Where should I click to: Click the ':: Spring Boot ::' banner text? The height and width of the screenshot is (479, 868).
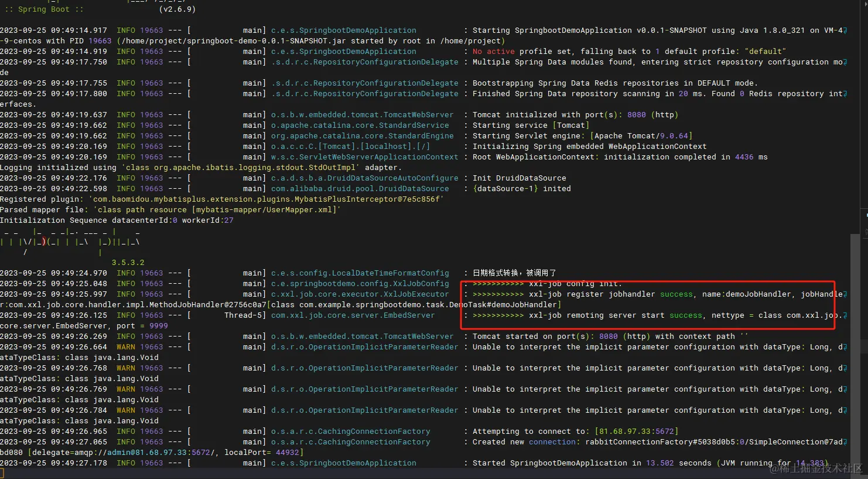click(x=44, y=9)
